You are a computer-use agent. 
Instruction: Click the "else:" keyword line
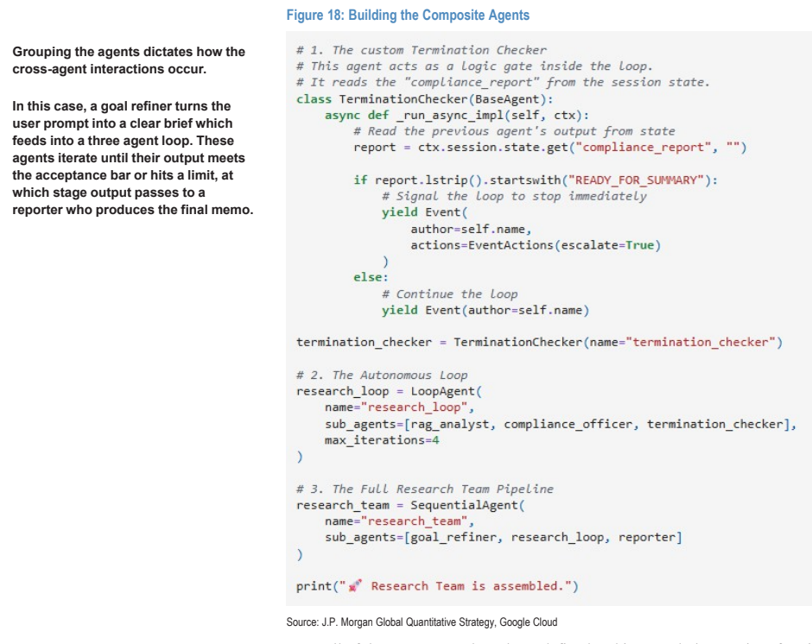[x=371, y=277]
